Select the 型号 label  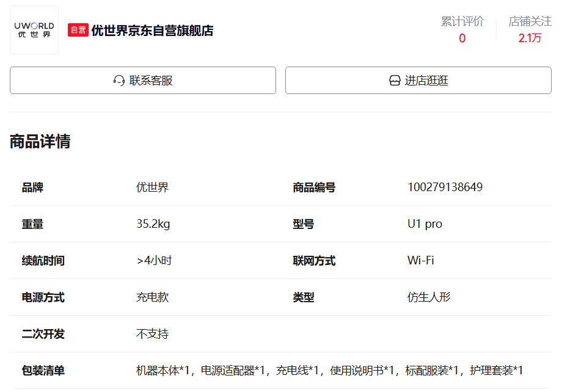pos(303,224)
